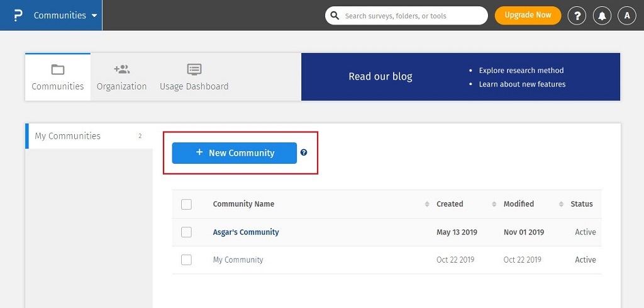Select My Communities in the sidebar
Screen dimensions: 644x308
68,136
